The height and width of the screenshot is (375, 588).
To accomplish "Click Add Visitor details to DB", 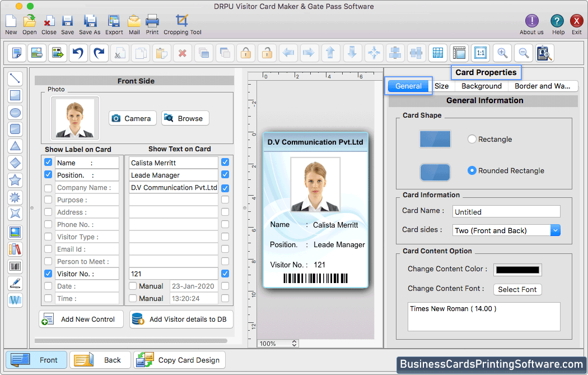I will (181, 319).
